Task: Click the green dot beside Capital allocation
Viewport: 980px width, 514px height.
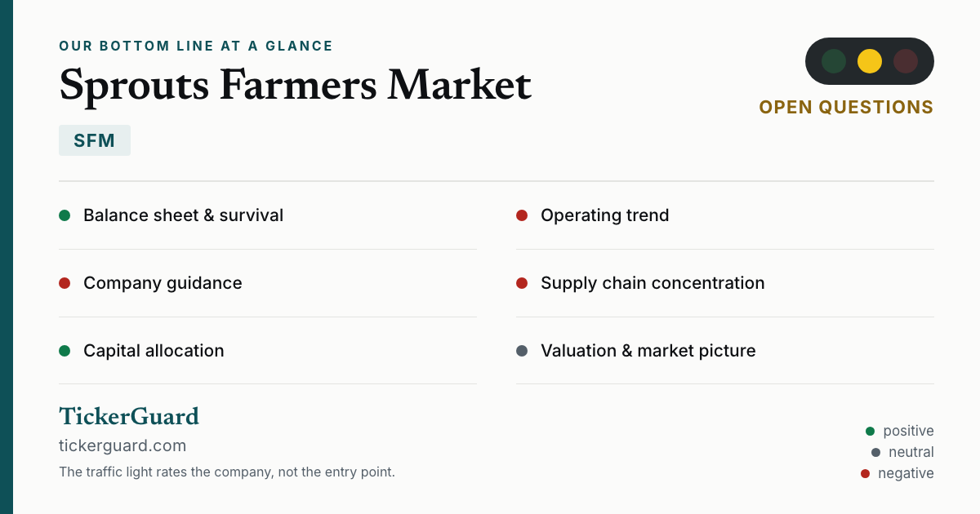Action: (x=65, y=351)
